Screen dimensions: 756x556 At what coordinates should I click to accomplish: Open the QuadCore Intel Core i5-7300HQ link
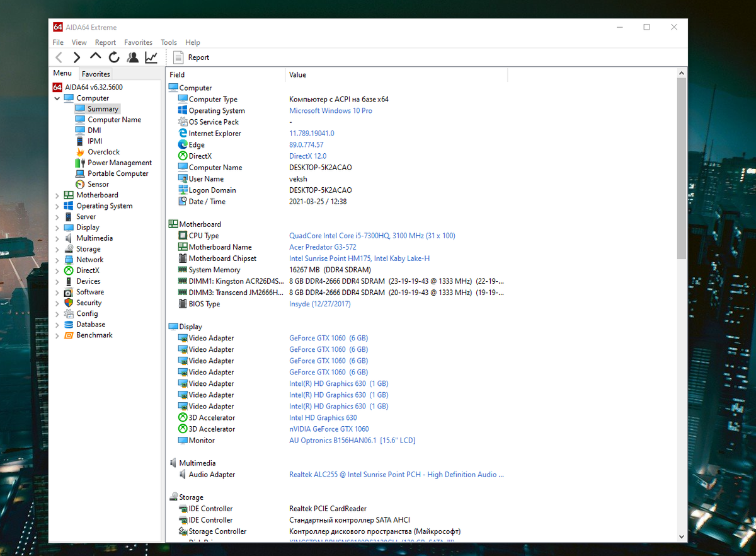point(372,236)
